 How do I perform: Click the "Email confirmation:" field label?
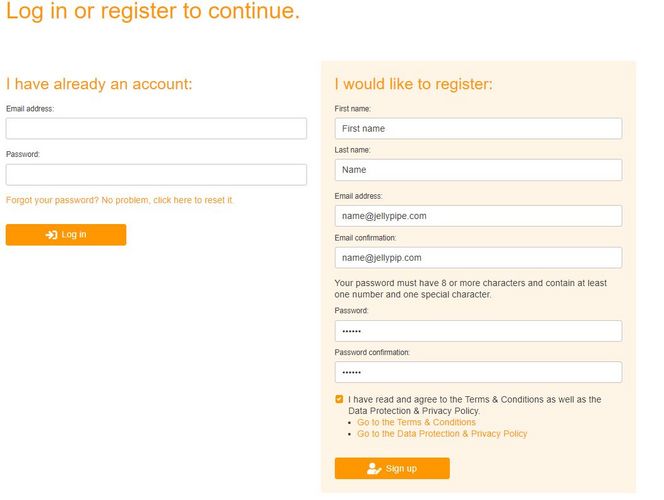[365, 238]
